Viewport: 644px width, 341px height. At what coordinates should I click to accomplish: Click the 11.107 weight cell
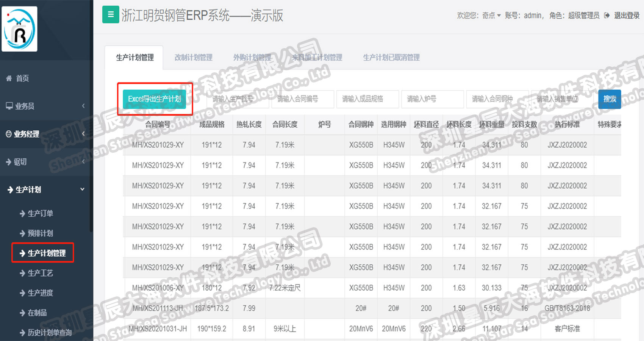point(492,329)
